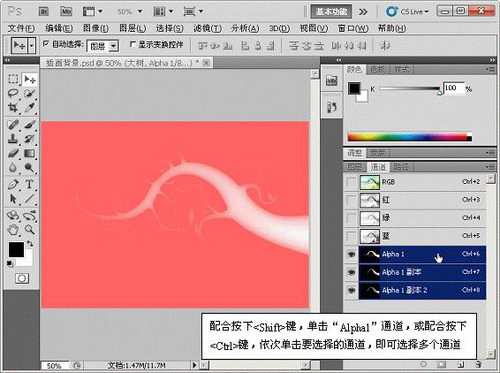The height and width of the screenshot is (373, 500).
Task: Open 窗口 (Window) menu
Action: click(353, 28)
